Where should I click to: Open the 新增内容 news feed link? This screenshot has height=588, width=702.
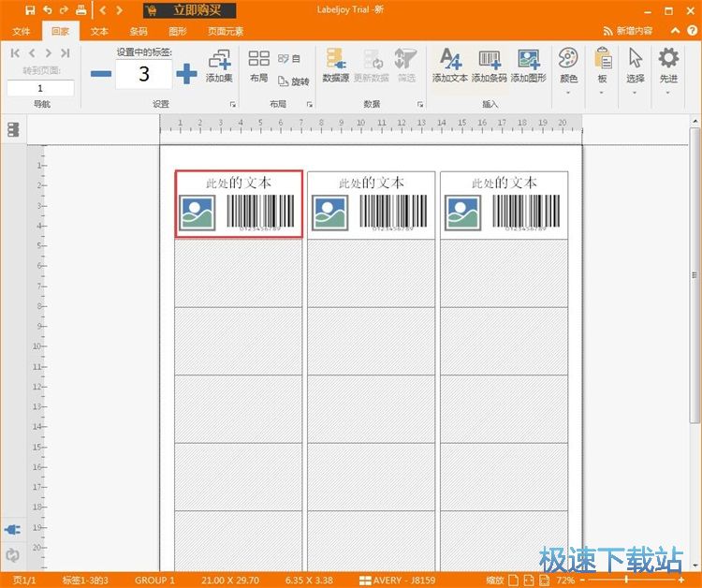[628, 31]
